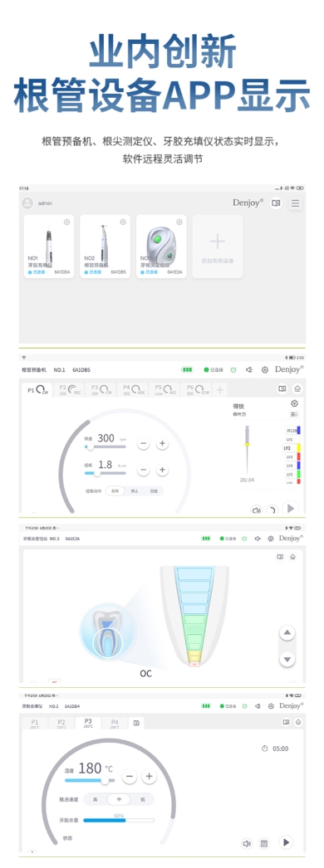Open settings gear on NO2 根管预备机 card
This screenshot has height=868, width=324.
coord(123,222)
